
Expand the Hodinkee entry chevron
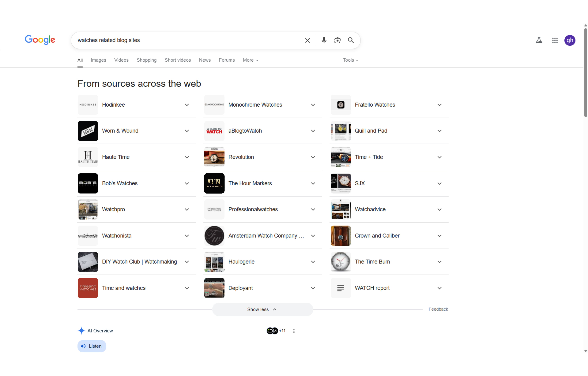coord(187,105)
